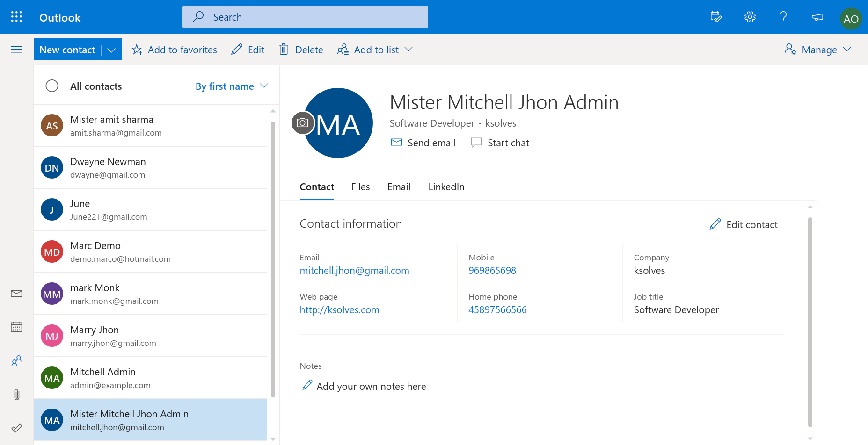Open Settings gear in header
Viewport: 868px width, 445px height.
coord(750,17)
